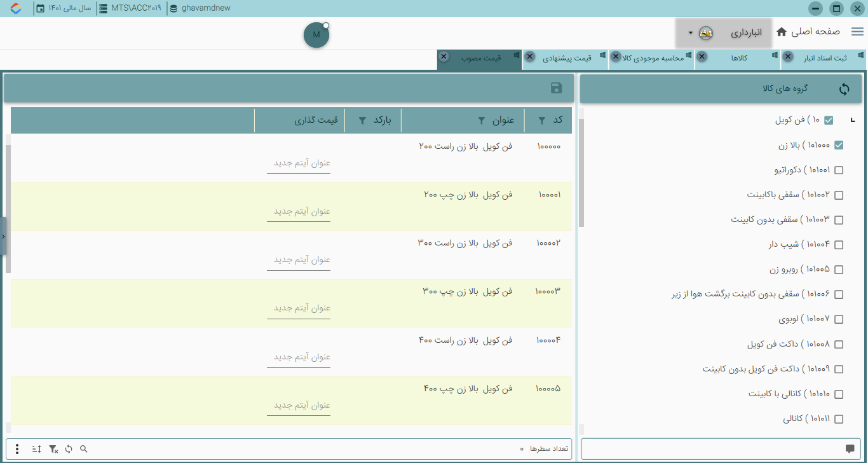868x463 pixels.
Task: Click code cell 100005
Action: pyautogui.click(x=548, y=389)
